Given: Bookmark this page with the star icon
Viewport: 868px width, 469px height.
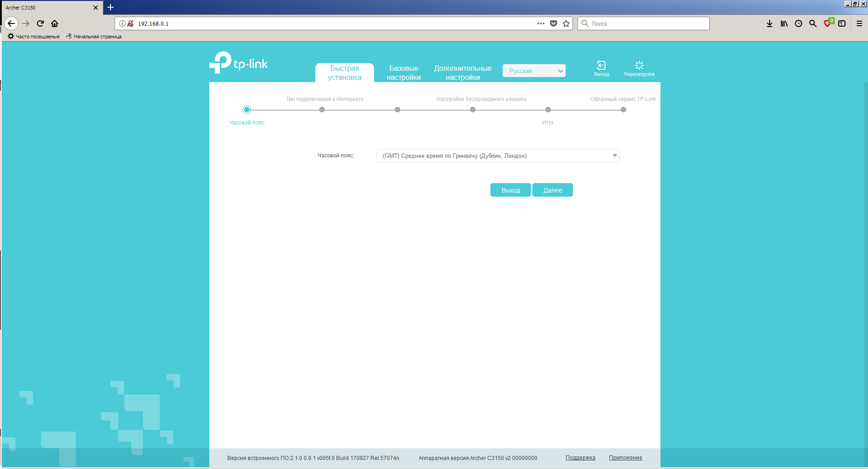Looking at the screenshot, I should (x=566, y=23).
